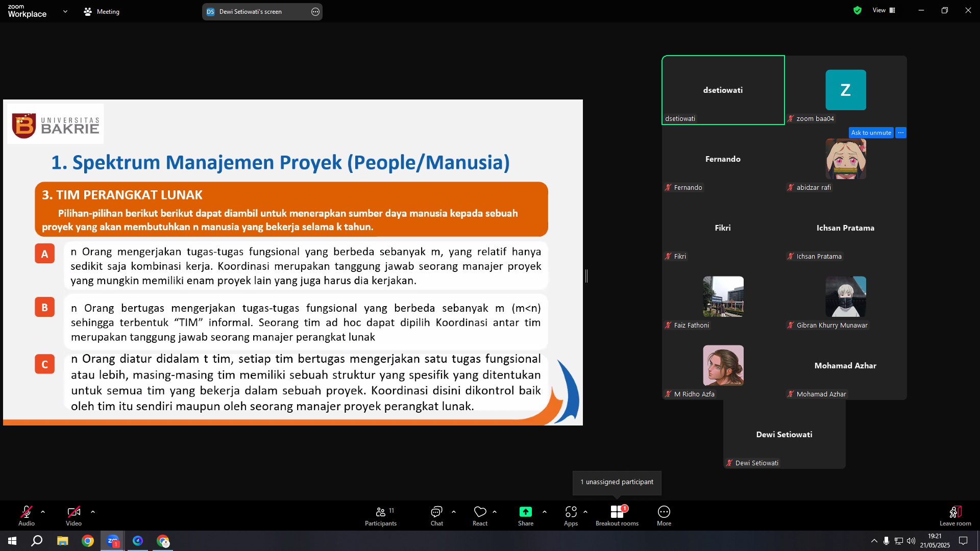Click abidzar rafi's avatar picture
Screen dimensions: 980x551
[x=846, y=159]
